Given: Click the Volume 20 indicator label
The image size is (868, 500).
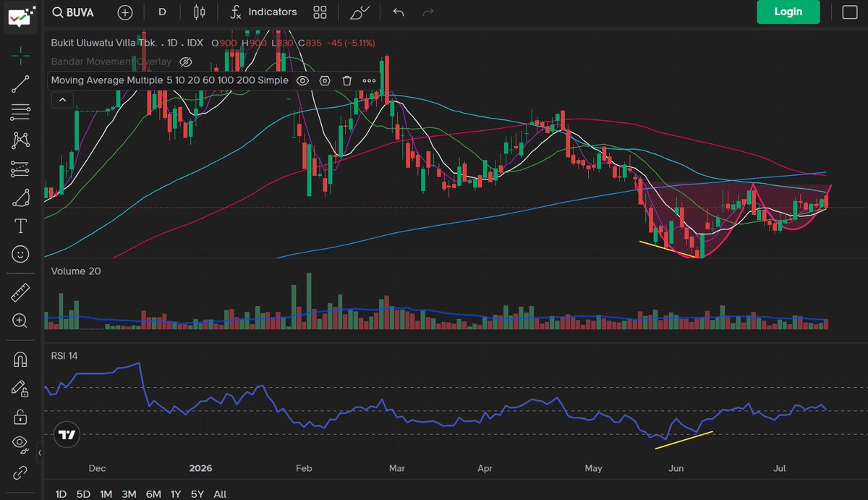Looking at the screenshot, I should (x=76, y=271).
